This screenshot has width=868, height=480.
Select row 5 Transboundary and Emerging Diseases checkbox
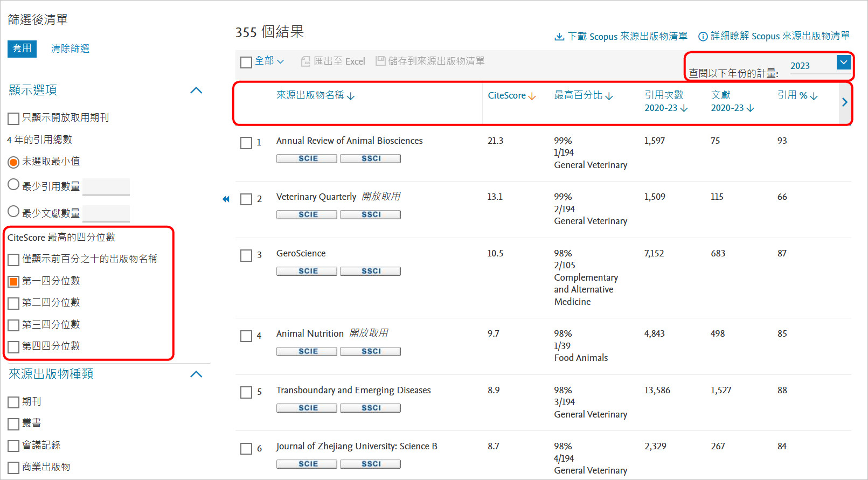tap(246, 392)
